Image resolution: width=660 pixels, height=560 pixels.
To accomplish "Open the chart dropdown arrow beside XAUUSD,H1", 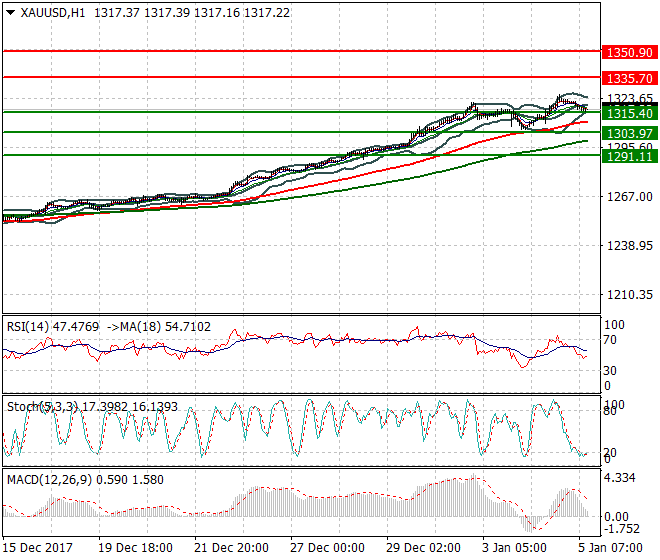I will click(11, 13).
